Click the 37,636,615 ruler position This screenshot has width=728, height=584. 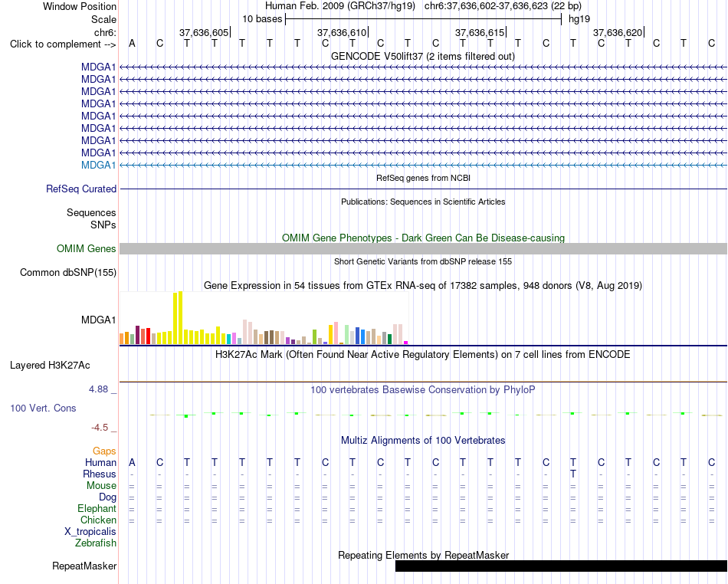point(480,32)
